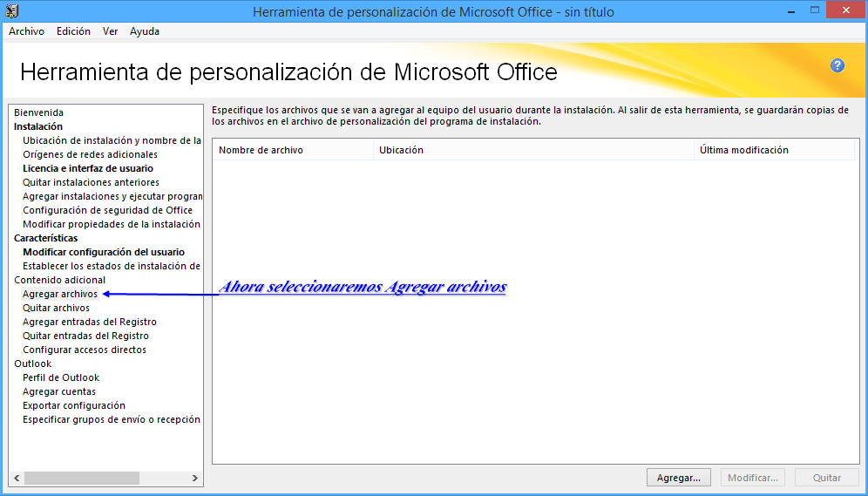Open the Edición menu
Viewport: 868px width, 496px height.
tap(73, 31)
